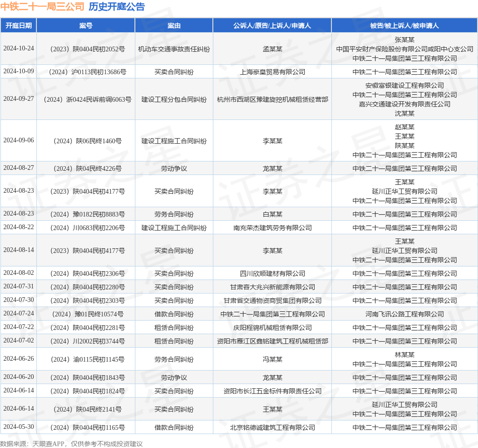Click plaintiff 庆阳程锦机械租赁有限公司

click(273, 328)
